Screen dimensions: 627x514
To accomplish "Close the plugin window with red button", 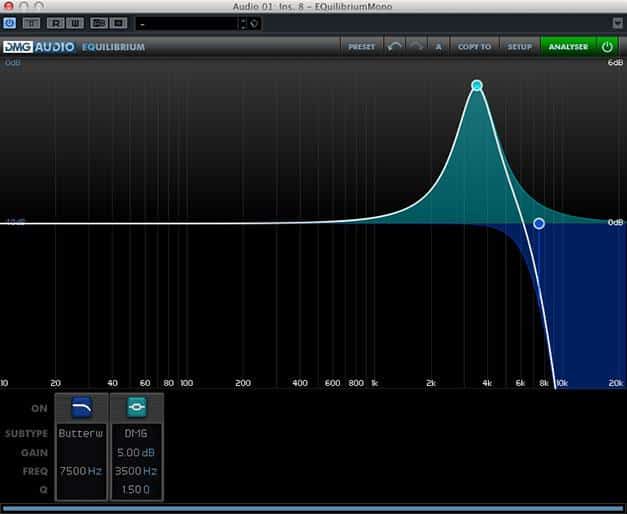I will pyautogui.click(x=8, y=6).
